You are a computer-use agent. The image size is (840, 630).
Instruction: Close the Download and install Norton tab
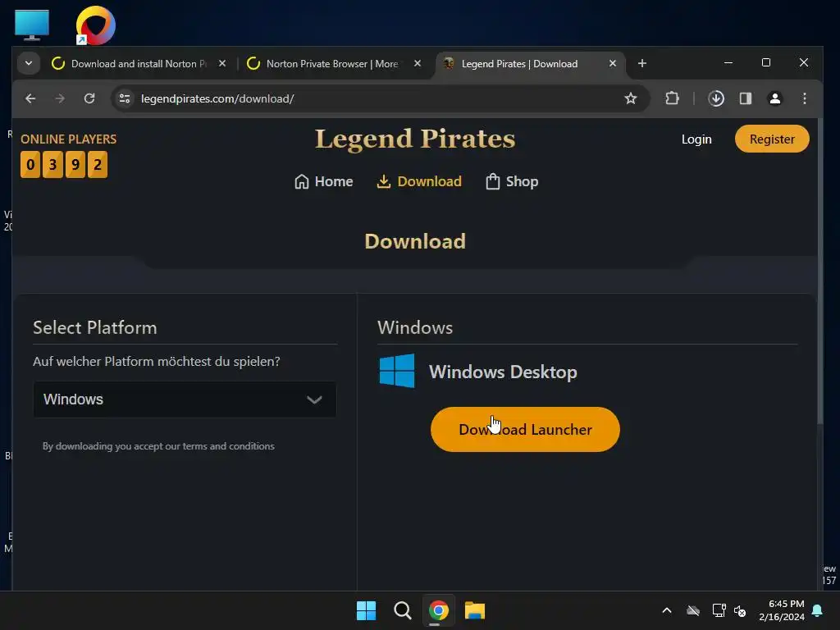coord(222,63)
